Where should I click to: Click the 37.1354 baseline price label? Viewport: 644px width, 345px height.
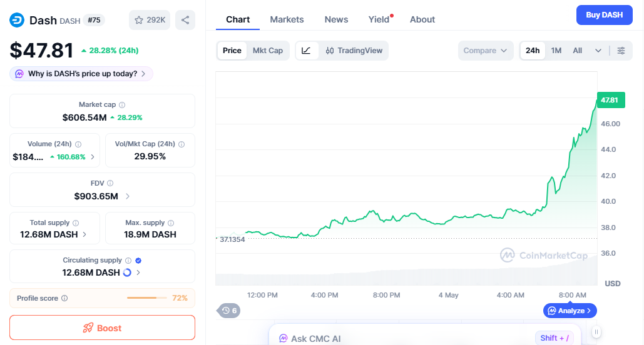click(x=232, y=239)
